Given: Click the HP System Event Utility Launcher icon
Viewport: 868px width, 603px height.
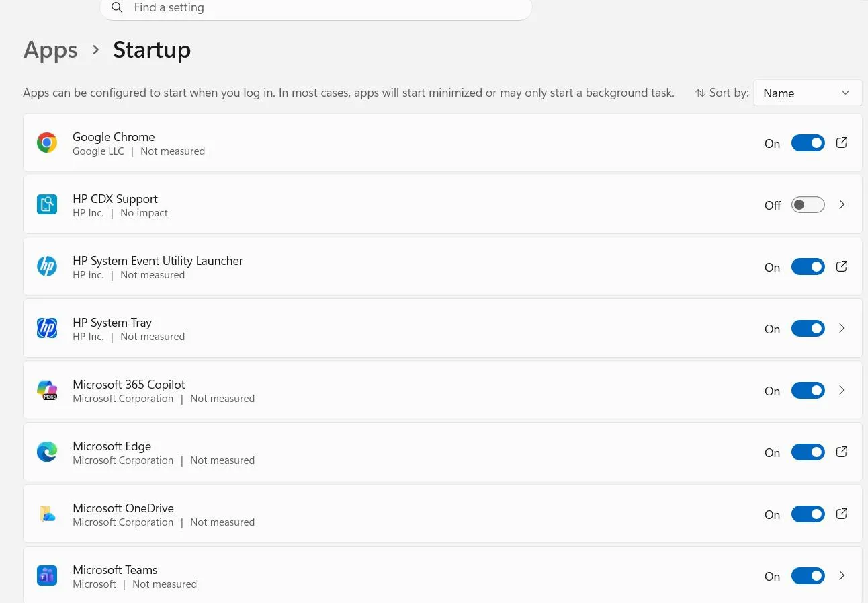Looking at the screenshot, I should pos(47,266).
